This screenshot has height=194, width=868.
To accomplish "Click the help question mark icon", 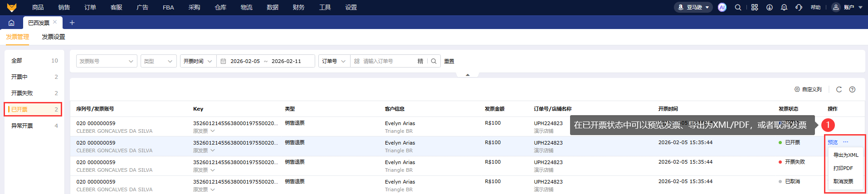I will 852,89.
